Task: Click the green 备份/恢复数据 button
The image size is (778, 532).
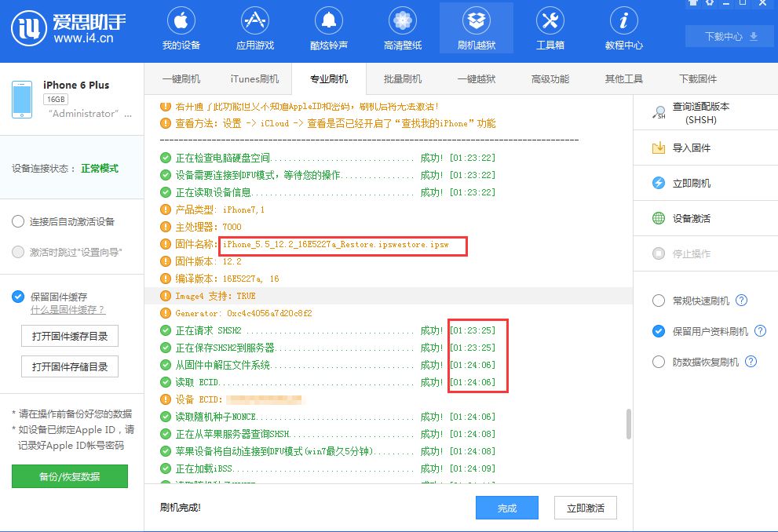Action: tap(71, 476)
